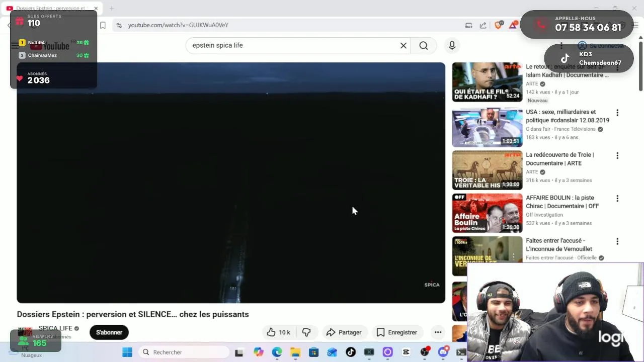
Task: Close the Dossiers Epstein tab
Action: click(x=96, y=9)
